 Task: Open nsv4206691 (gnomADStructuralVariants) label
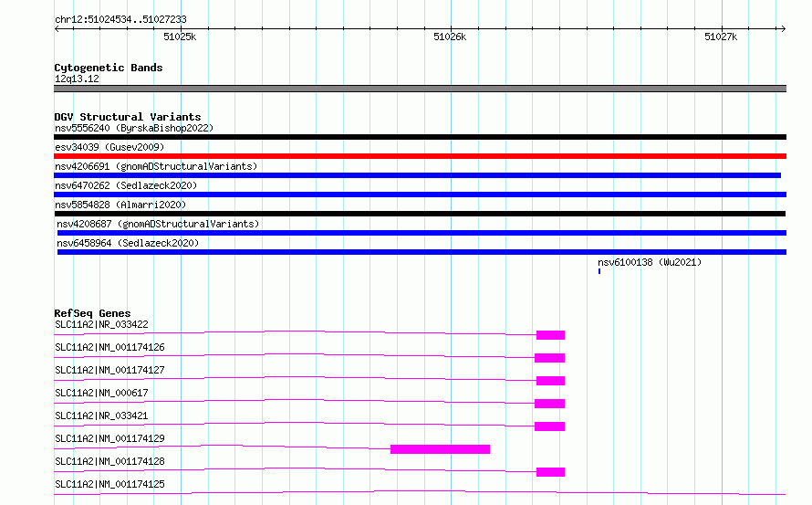(x=156, y=166)
